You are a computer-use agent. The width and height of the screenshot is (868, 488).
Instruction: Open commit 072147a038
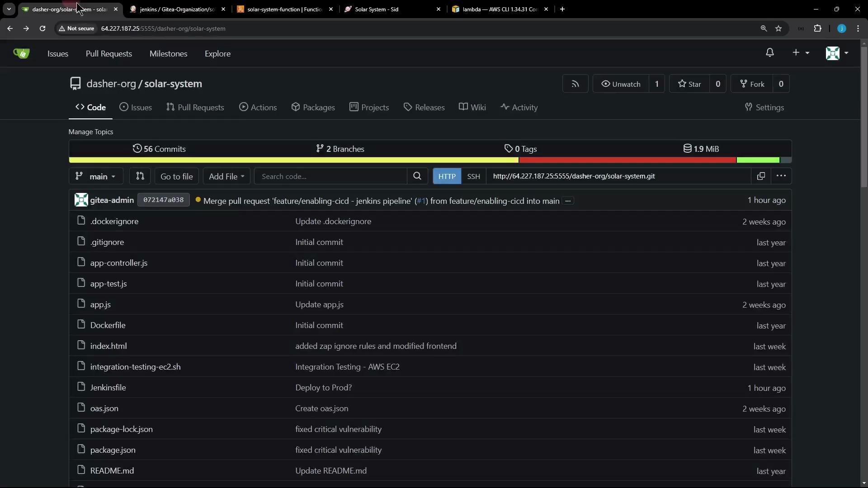163,200
